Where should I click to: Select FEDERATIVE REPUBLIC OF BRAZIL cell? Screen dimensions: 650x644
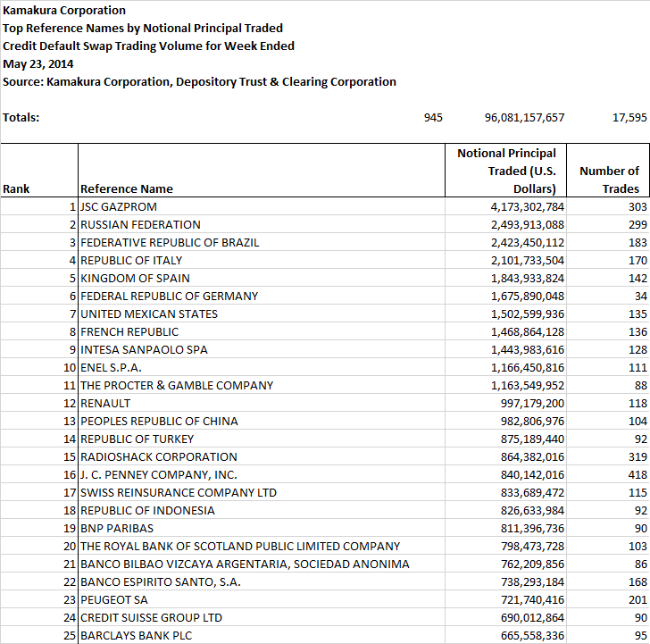262,242
